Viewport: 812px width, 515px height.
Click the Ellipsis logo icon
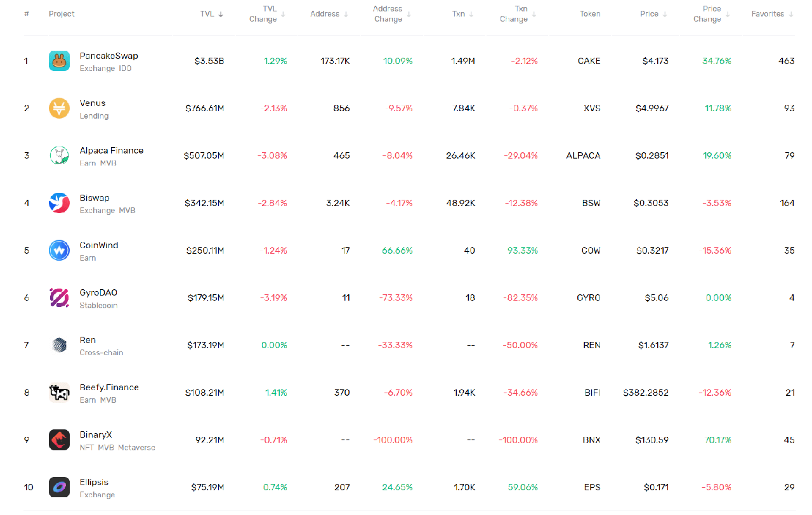tap(59, 487)
